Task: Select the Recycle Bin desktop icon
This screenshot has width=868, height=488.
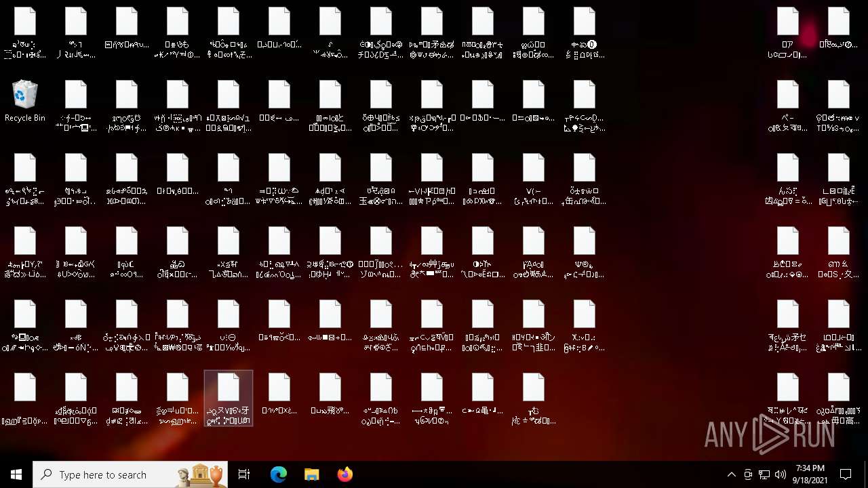Action: pyautogui.click(x=25, y=101)
